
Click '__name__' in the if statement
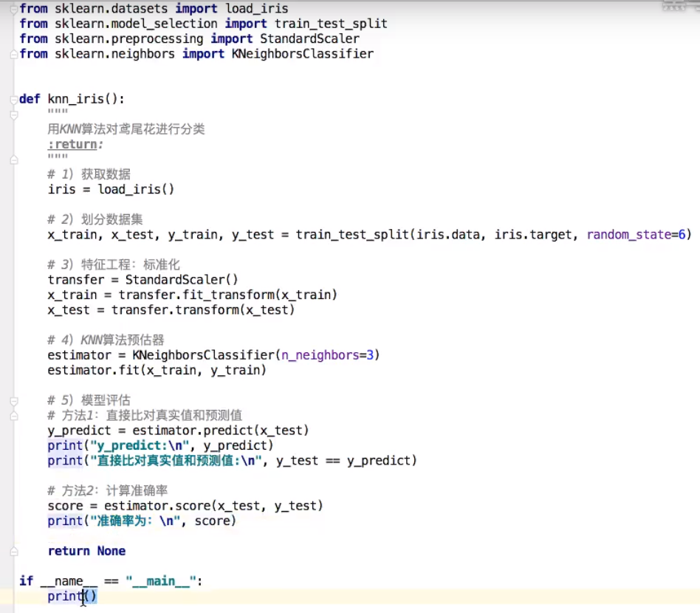click(69, 581)
